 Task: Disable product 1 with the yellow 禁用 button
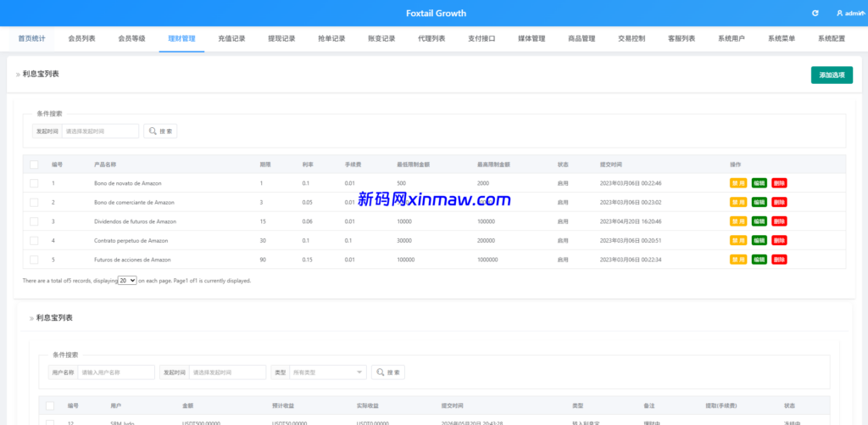[x=738, y=183]
